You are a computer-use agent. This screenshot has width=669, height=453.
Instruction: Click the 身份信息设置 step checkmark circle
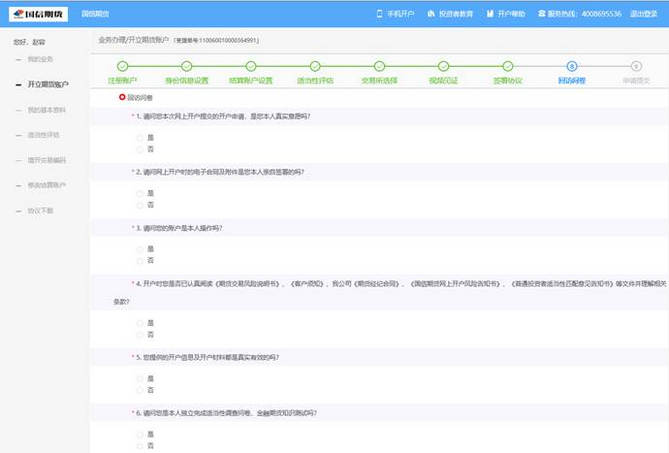coord(186,66)
